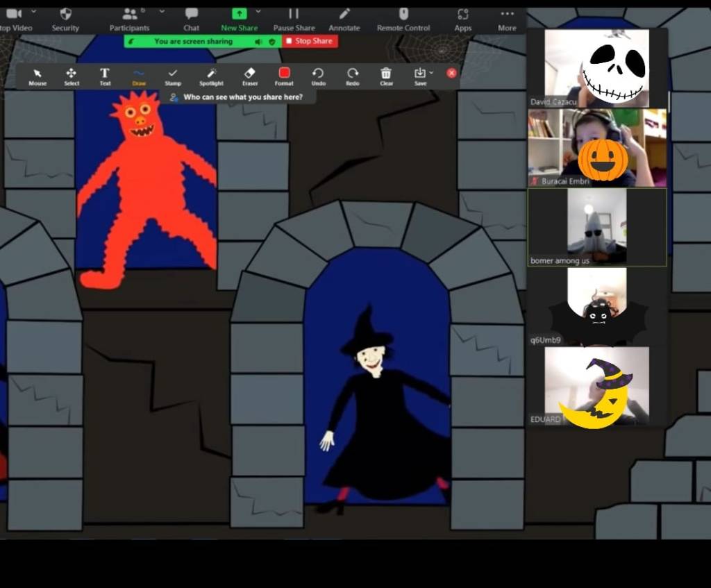Viewport: 711px width, 588px height.
Task: Clear annotations with the trash icon
Action: [x=387, y=76]
